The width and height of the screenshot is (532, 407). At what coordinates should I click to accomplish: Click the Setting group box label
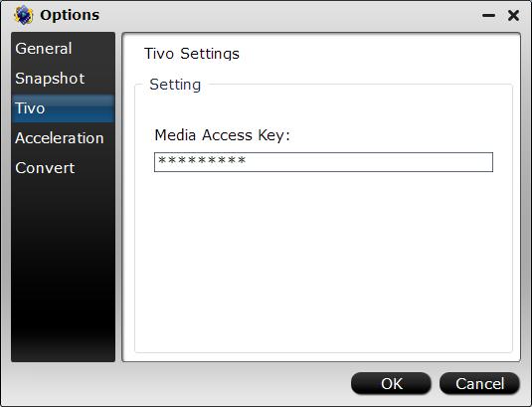point(175,85)
